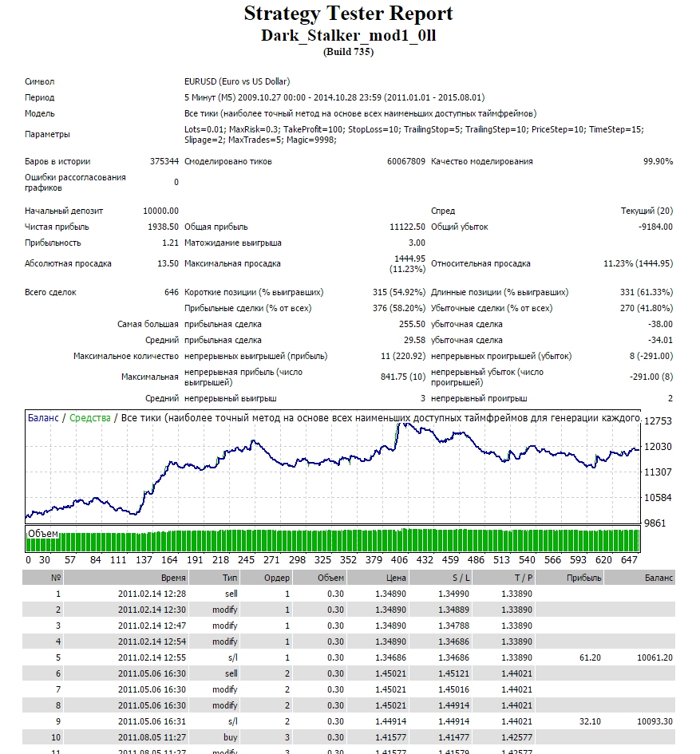
Task: Click the profit trades value '376 (58.20%)'
Action: (x=399, y=308)
